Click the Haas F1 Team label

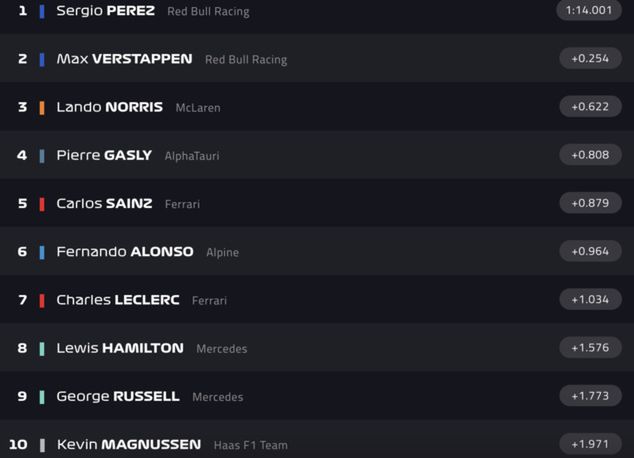[250, 445]
